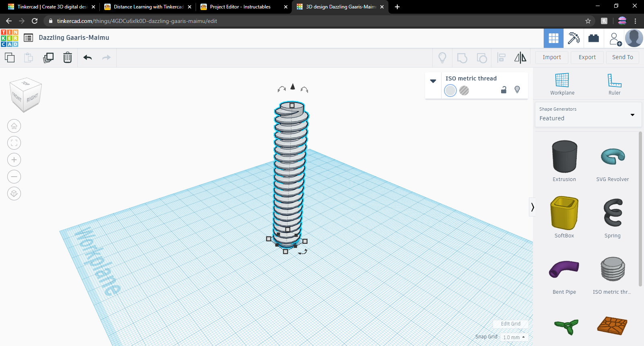Click the Align tool icon

[502, 58]
